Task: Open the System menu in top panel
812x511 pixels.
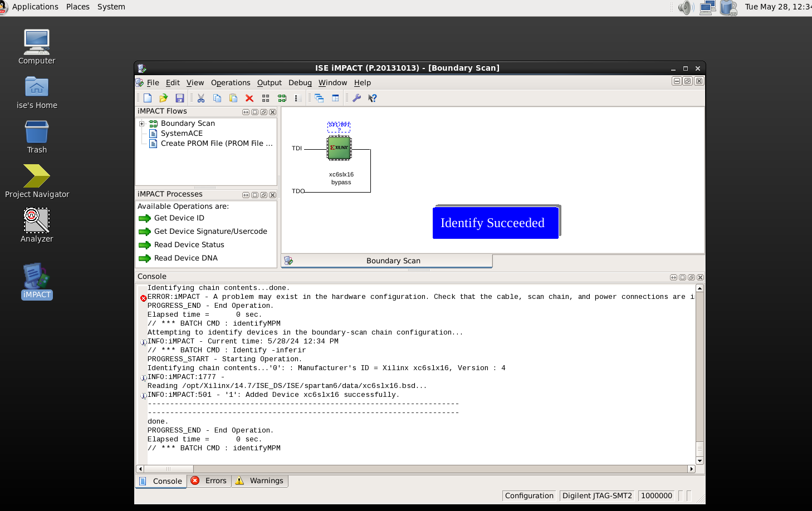Action: 111,7
